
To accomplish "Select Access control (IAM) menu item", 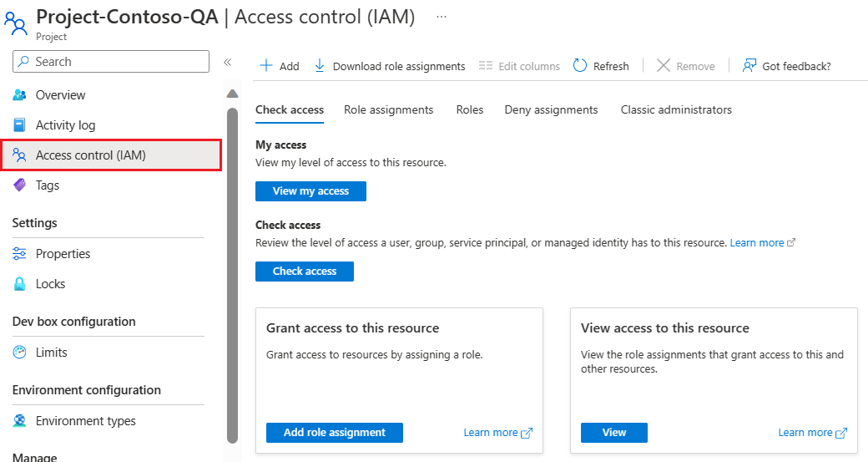I will [x=111, y=155].
